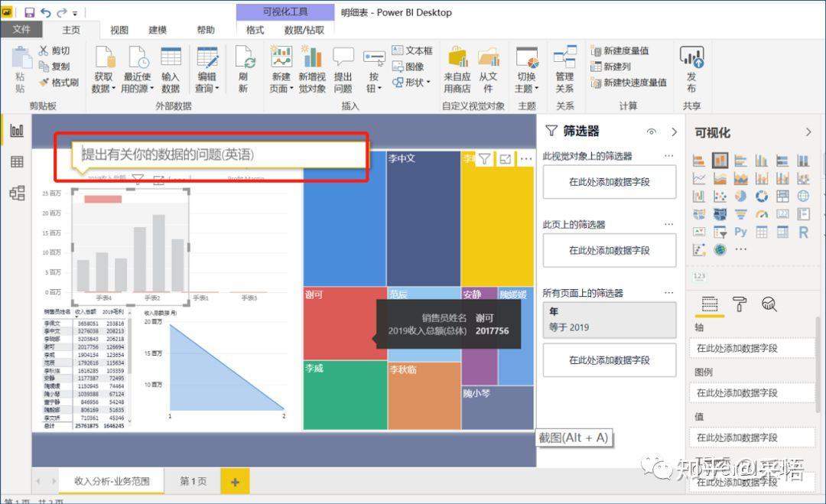This screenshot has width=826, height=504.
Task: Select the gauge visual icon
Action: 761,214
